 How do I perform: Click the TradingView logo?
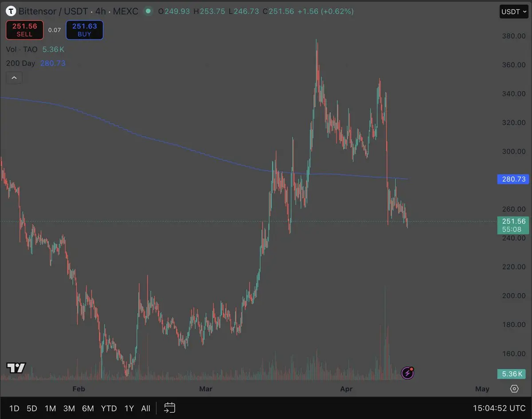pyautogui.click(x=16, y=368)
